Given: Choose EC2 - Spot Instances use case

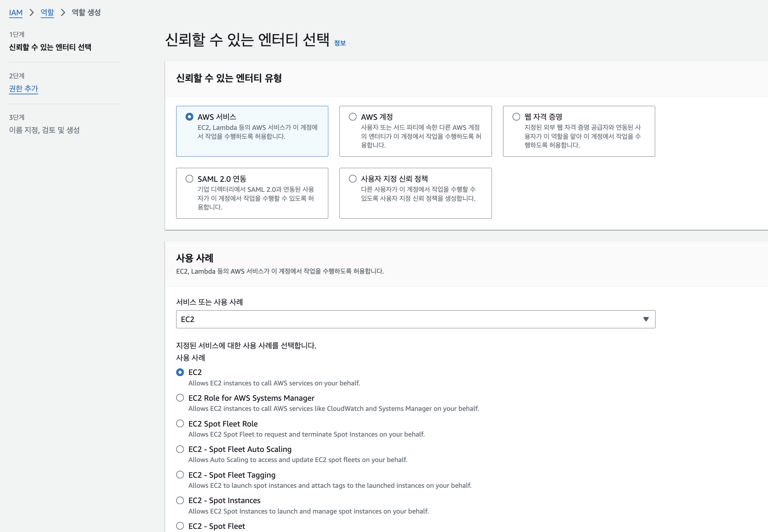Looking at the screenshot, I should click(180, 500).
